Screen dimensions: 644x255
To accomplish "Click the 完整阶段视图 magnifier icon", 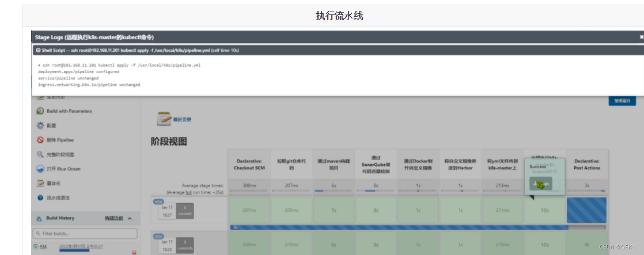I will pyautogui.click(x=40, y=154).
